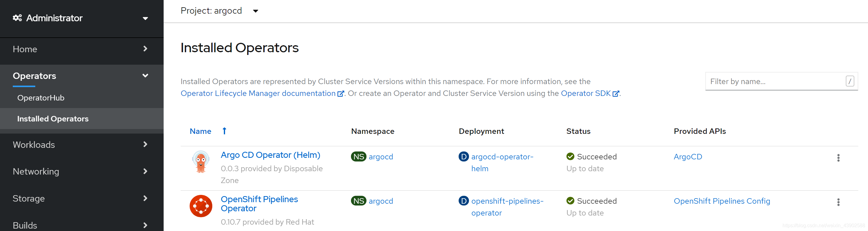The image size is (868, 231).
Task: Expand the Networking navigation section
Action: point(82,172)
